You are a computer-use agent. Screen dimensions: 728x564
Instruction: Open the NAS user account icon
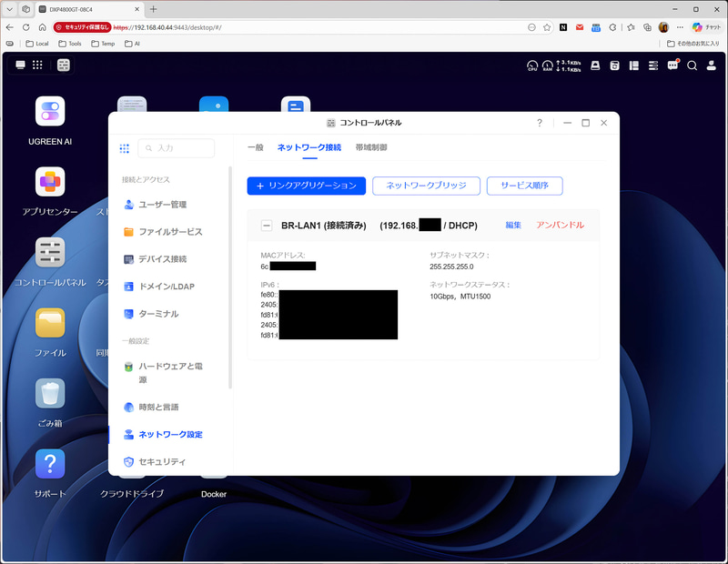pyautogui.click(x=712, y=65)
